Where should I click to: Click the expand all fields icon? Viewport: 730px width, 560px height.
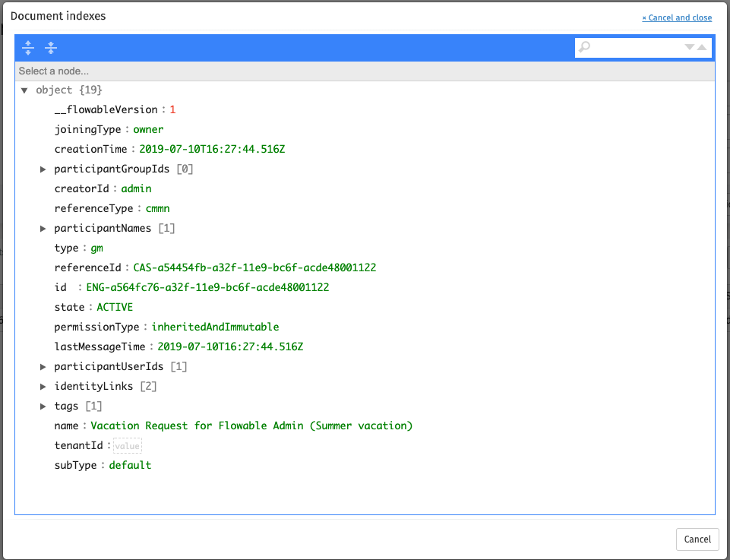[28, 48]
